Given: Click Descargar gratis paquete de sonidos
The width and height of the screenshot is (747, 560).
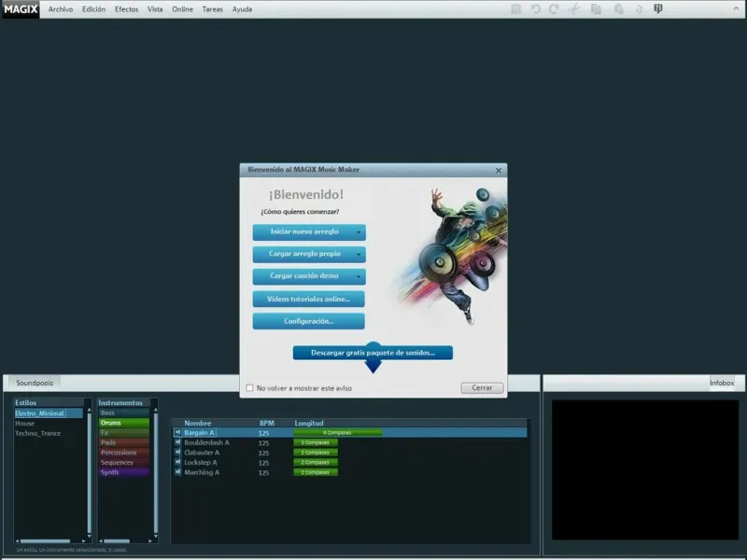Looking at the screenshot, I should pos(373,353).
